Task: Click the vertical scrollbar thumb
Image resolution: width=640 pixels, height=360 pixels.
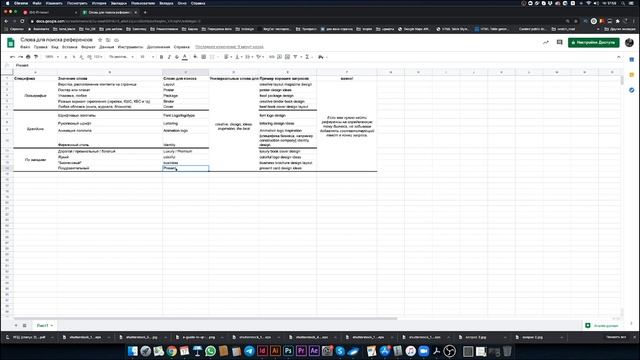Action: [622, 80]
